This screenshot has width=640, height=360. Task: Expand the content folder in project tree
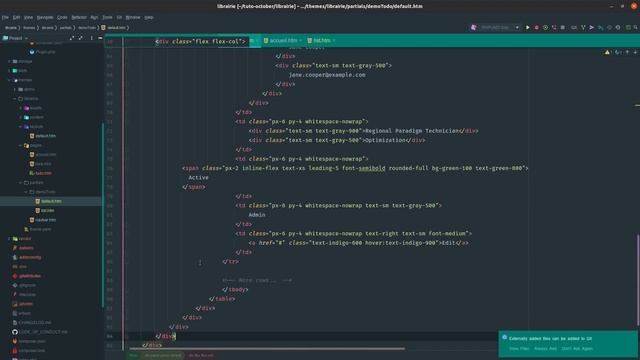[x=21, y=117]
